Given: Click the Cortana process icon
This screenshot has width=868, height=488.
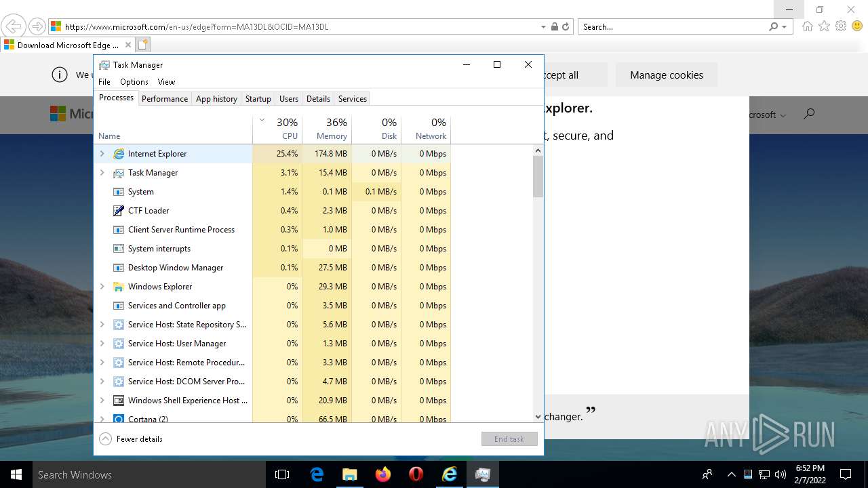Looking at the screenshot, I should click(119, 419).
